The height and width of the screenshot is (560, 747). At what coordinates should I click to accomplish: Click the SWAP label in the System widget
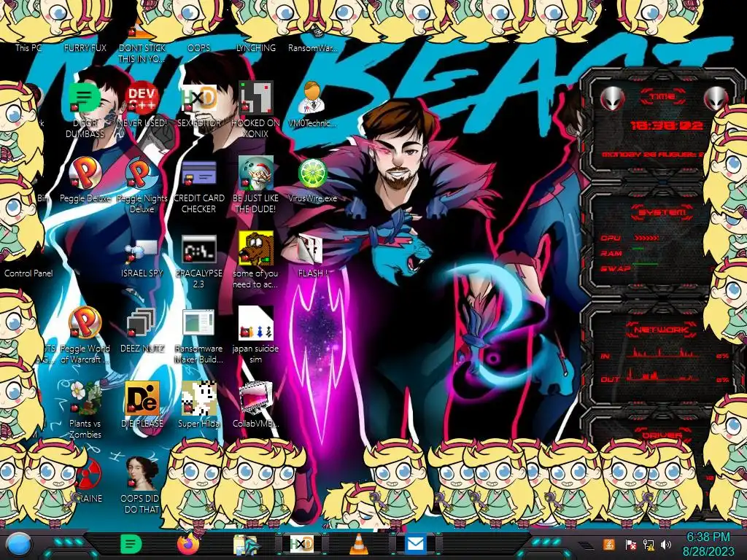[x=615, y=268]
